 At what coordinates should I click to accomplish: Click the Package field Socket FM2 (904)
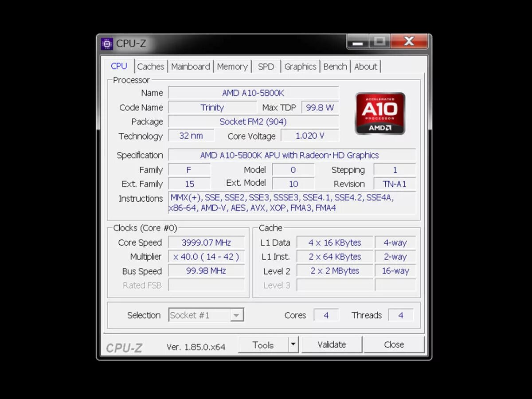tap(253, 121)
